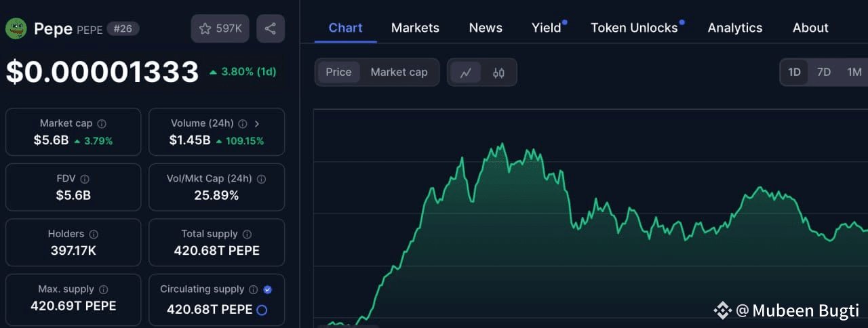
Task: Click the 397.17K holders value
Action: 73,251
